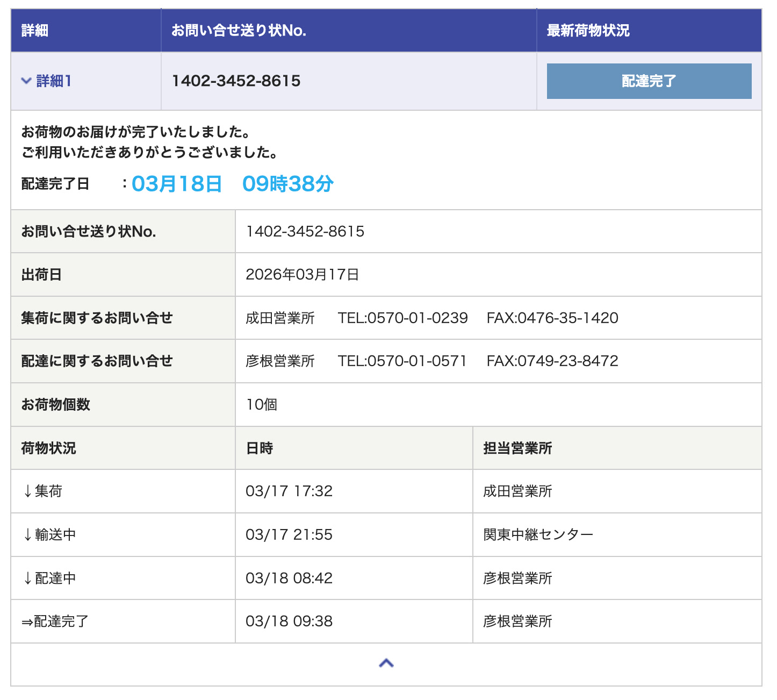Click the 配達完了 status banner
The height and width of the screenshot is (700, 777).
click(x=649, y=81)
